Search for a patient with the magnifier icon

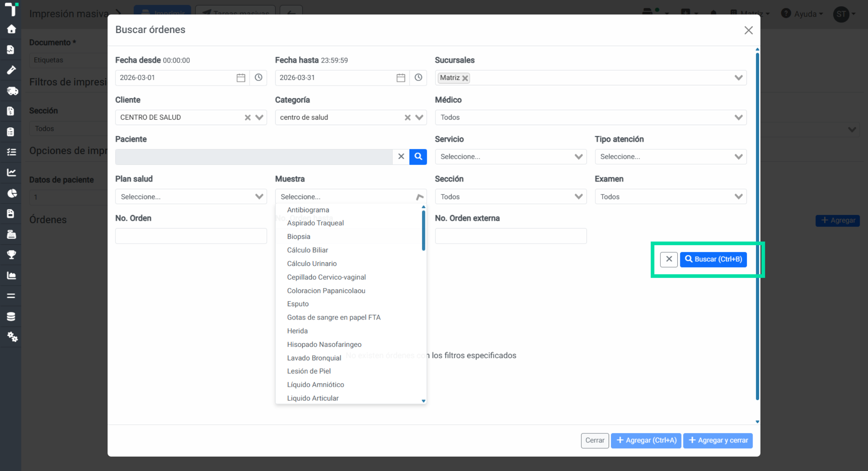(418, 157)
